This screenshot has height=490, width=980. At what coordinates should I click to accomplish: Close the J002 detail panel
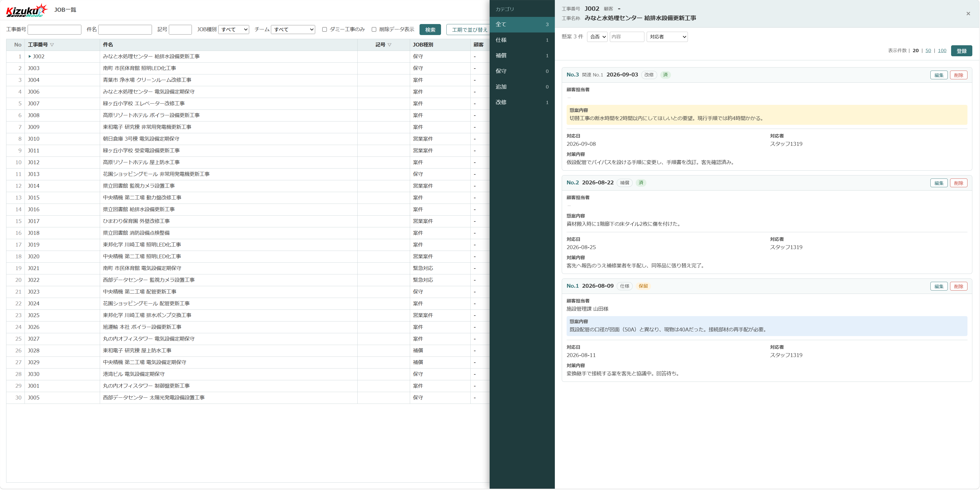coord(968,14)
